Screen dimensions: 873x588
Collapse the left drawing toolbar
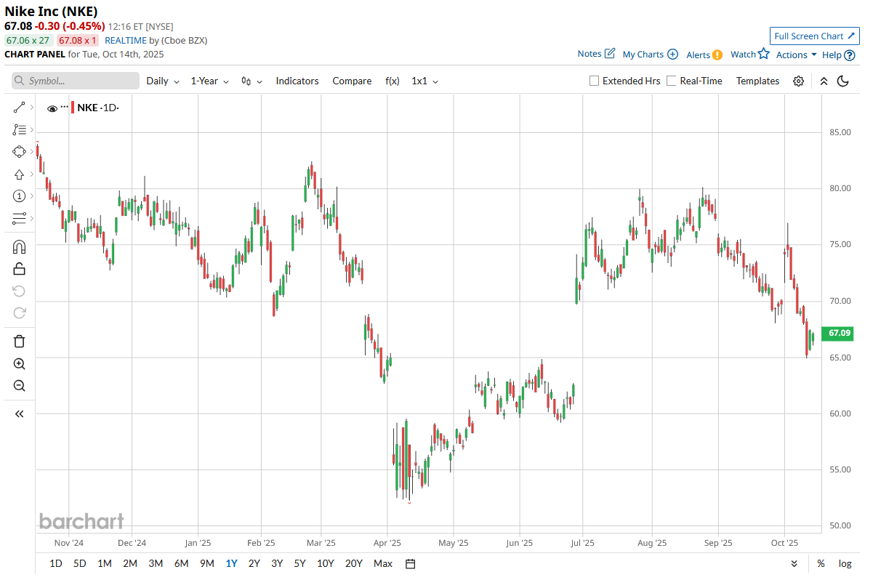(x=20, y=414)
